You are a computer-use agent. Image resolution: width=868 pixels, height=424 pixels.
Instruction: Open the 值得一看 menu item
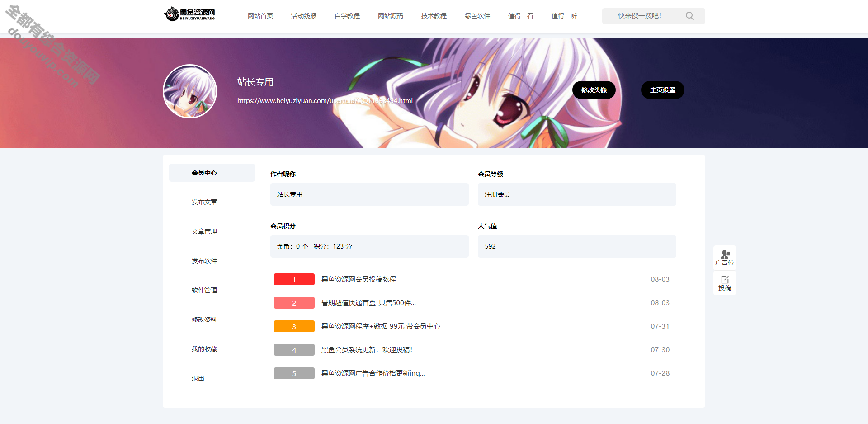pyautogui.click(x=521, y=16)
